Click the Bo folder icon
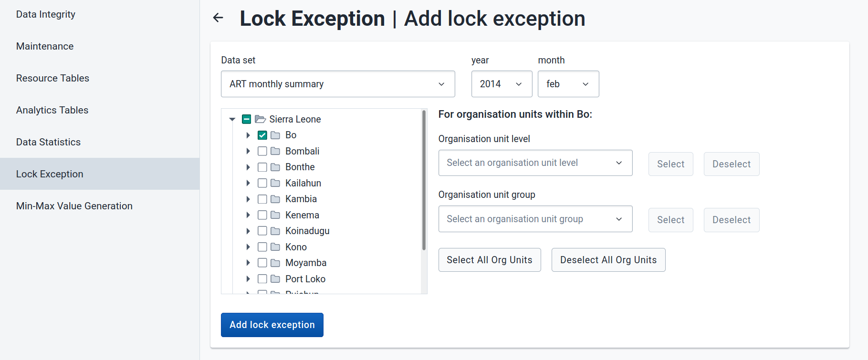This screenshot has width=868, height=360. coord(275,135)
